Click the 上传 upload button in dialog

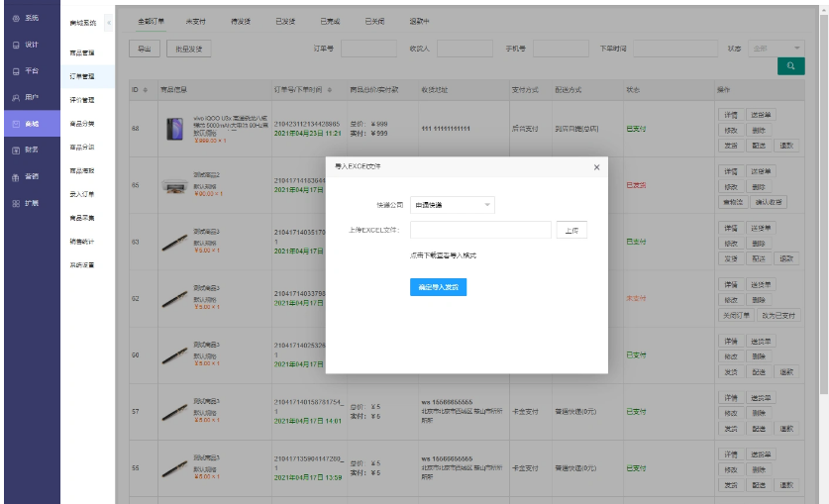(571, 230)
